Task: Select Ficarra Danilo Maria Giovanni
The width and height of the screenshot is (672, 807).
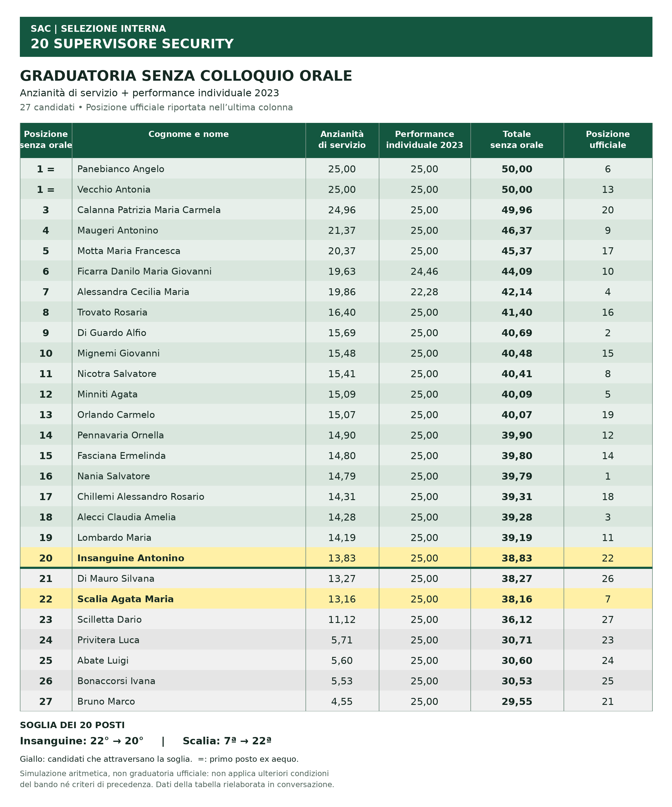Action: [144, 272]
